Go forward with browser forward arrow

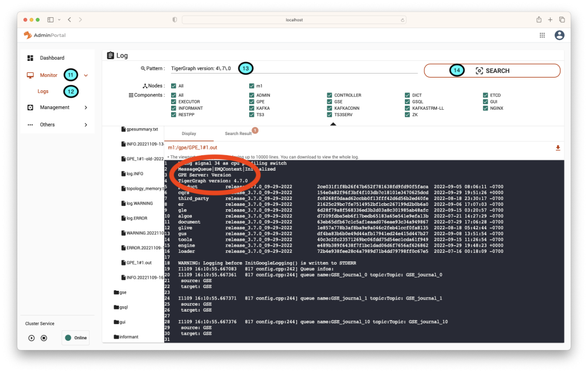click(x=80, y=20)
